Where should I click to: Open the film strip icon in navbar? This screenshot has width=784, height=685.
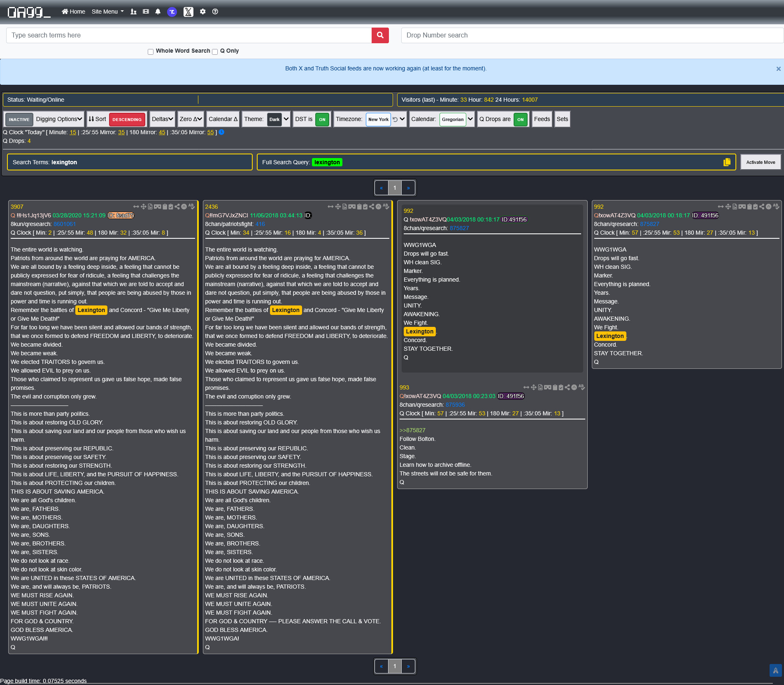click(146, 12)
